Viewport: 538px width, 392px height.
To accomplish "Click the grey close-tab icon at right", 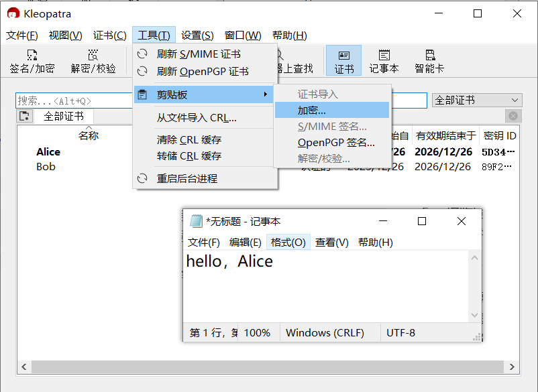I will [x=513, y=116].
